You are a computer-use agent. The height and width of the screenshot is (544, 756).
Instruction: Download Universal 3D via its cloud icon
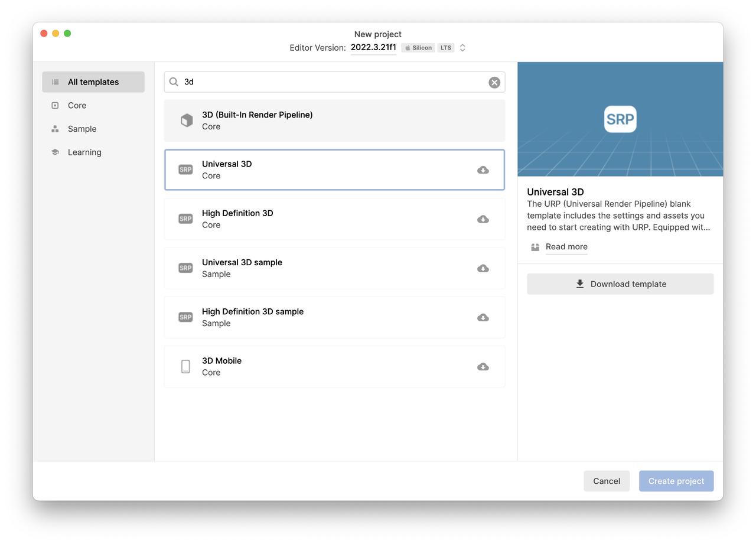[483, 170]
